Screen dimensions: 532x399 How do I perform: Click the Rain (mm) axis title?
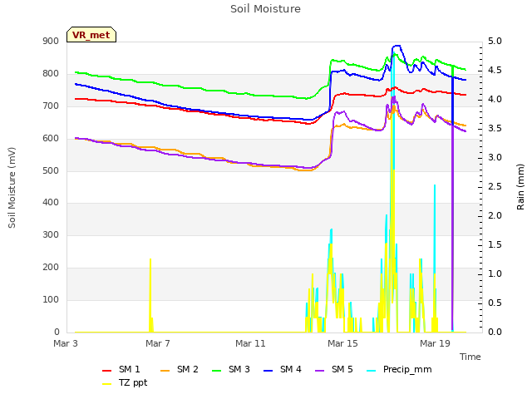[x=520, y=187]
